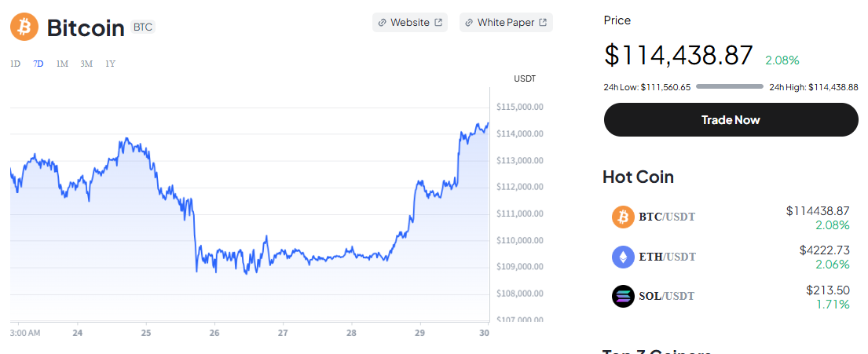
Task: Click the orange Bitcoin logo icon
Action: (24, 27)
